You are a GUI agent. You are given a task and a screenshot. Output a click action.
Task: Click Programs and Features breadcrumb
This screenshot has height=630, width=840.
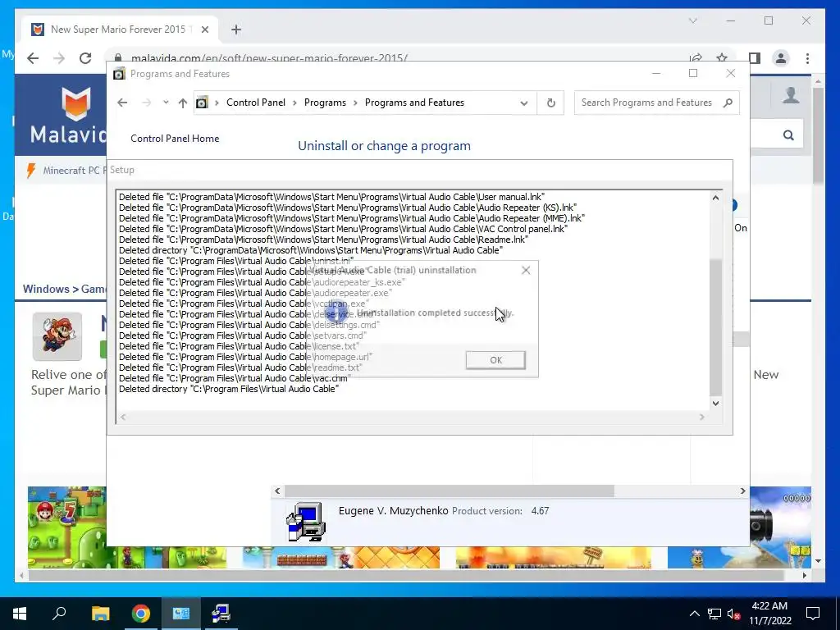[414, 103]
